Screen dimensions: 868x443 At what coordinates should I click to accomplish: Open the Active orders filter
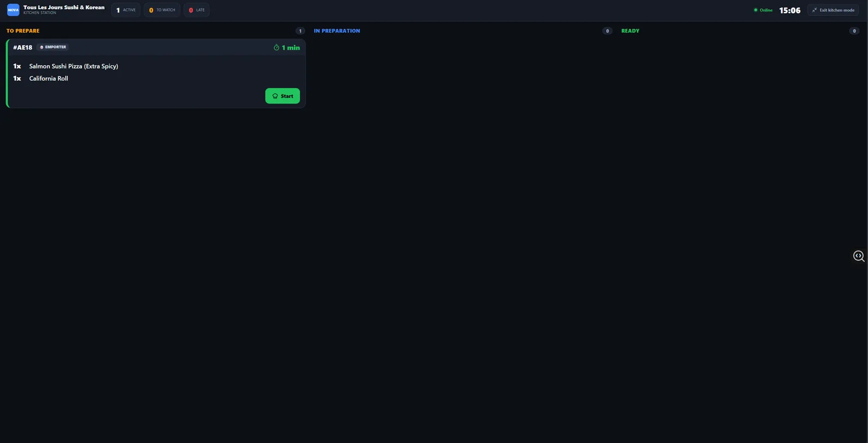coord(126,10)
